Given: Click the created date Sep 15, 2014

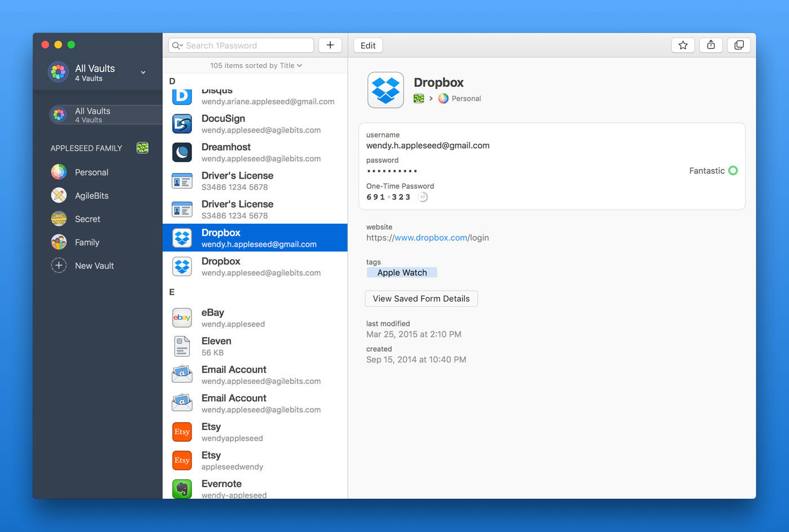Looking at the screenshot, I should point(416,360).
